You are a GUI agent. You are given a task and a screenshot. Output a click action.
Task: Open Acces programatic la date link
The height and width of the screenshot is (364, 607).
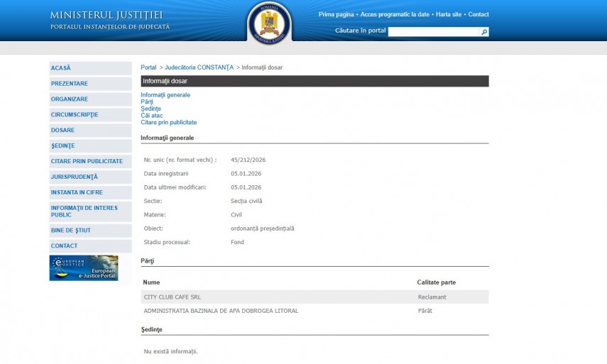coord(395,14)
